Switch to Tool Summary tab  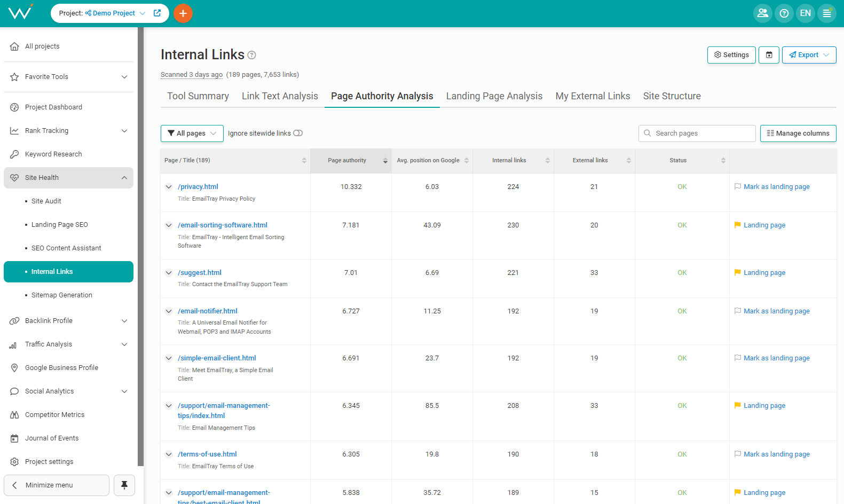tap(198, 96)
